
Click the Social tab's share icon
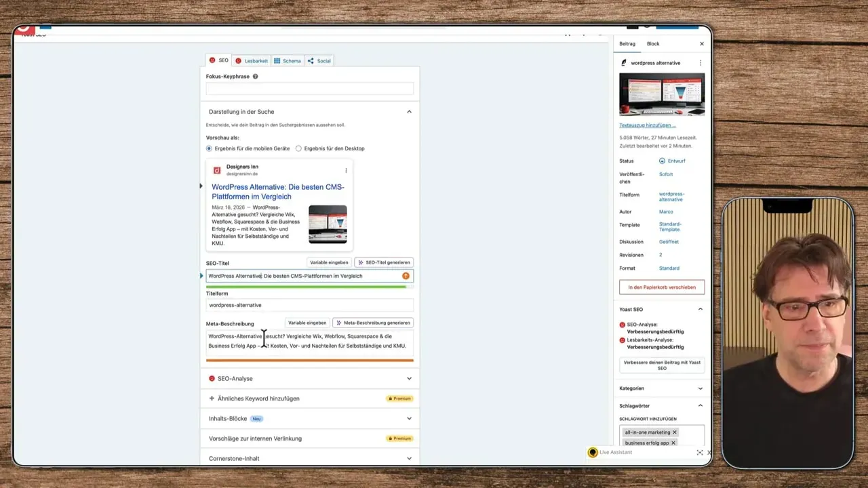pyautogui.click(x=311, y=60)
